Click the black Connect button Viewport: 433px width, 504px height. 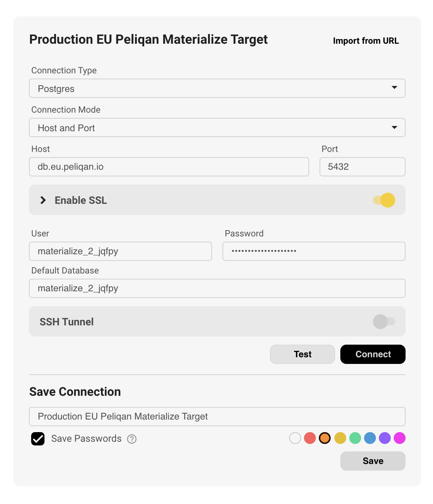pyautogui.click(x=373, y=354)
